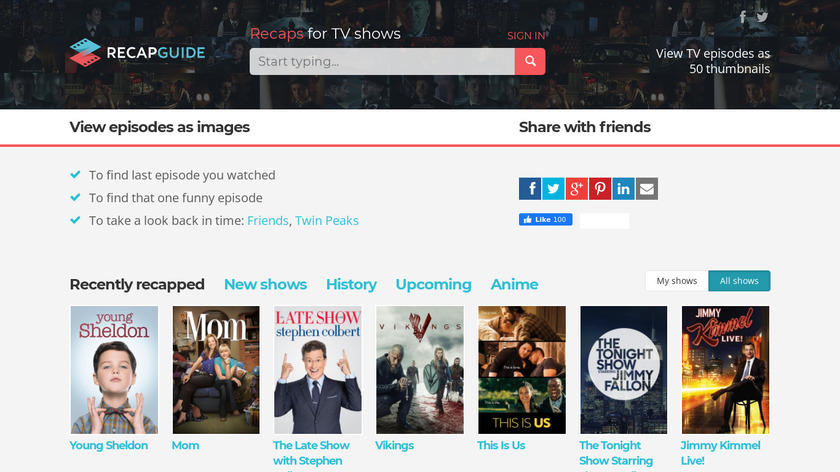Open the Young Sheldon poster
Image resolution: width=840 pixels, height=472 pixels.
pyautogui.click(x=114, y=370)
